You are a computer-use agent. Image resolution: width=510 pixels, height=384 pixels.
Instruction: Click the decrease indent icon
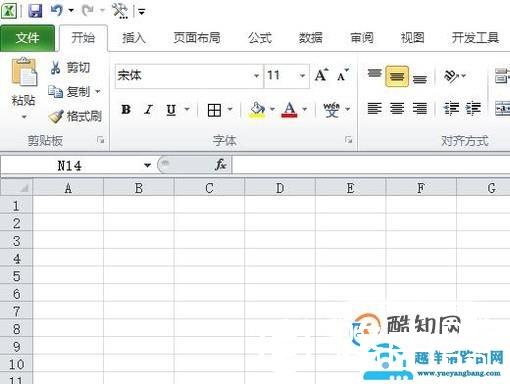[x=451, y=109]
